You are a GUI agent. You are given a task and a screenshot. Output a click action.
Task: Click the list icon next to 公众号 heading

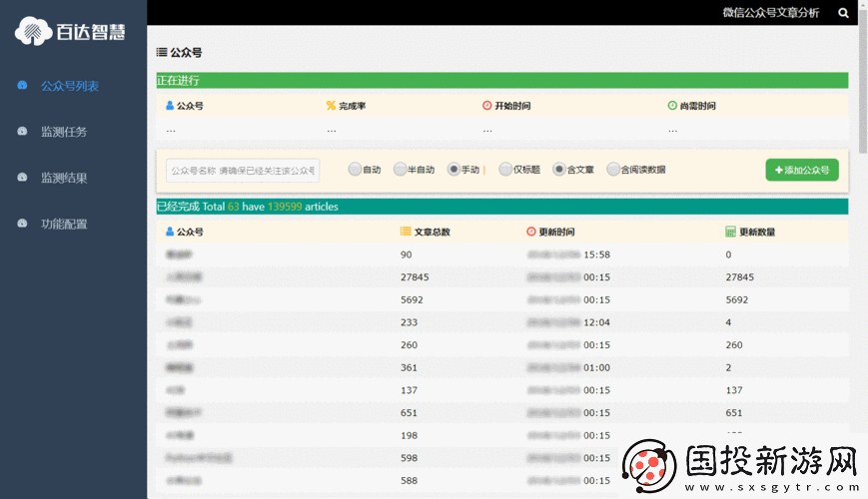click(162, 52)
